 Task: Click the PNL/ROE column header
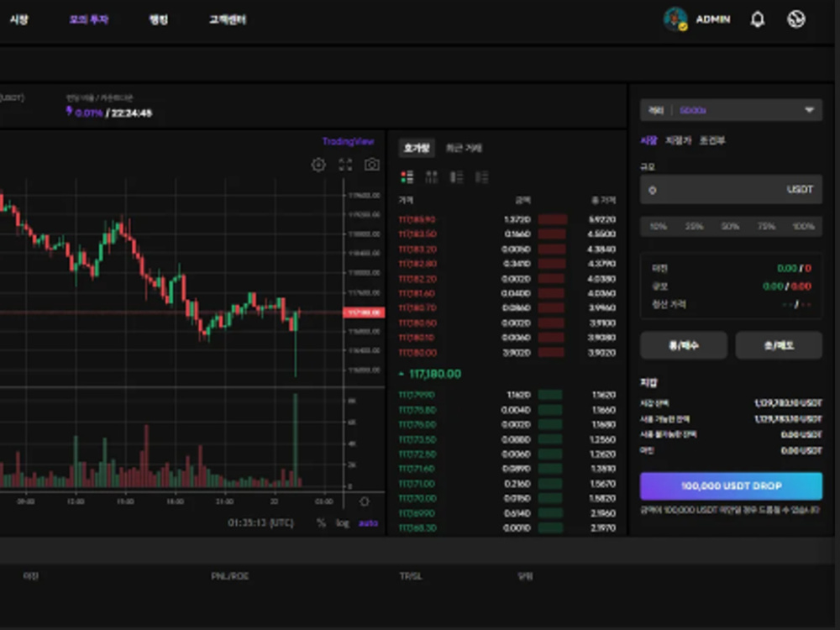click(x=230, y=576)
